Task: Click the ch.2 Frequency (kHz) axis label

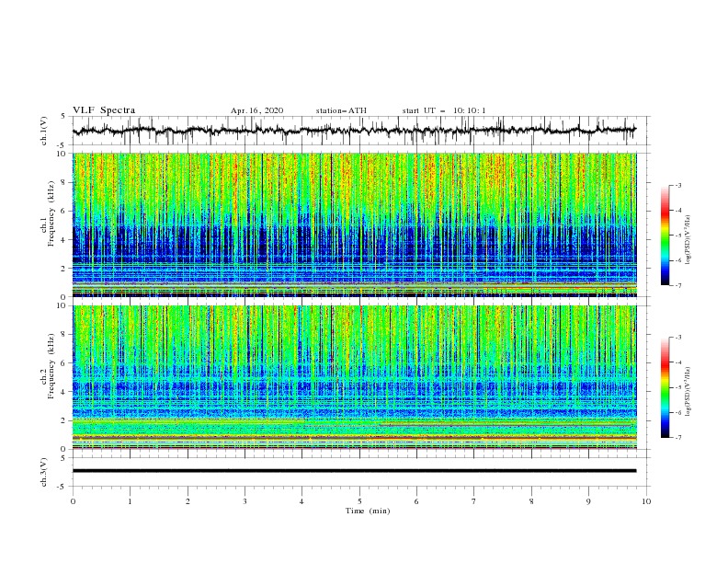Action: 48,366
